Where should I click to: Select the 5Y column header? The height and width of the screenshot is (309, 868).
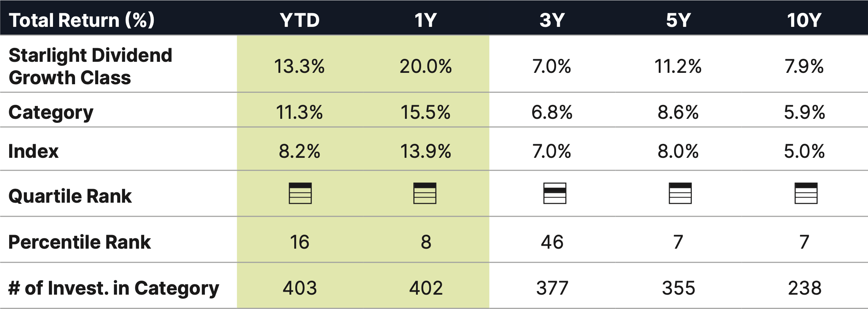(x=678, y=20)
